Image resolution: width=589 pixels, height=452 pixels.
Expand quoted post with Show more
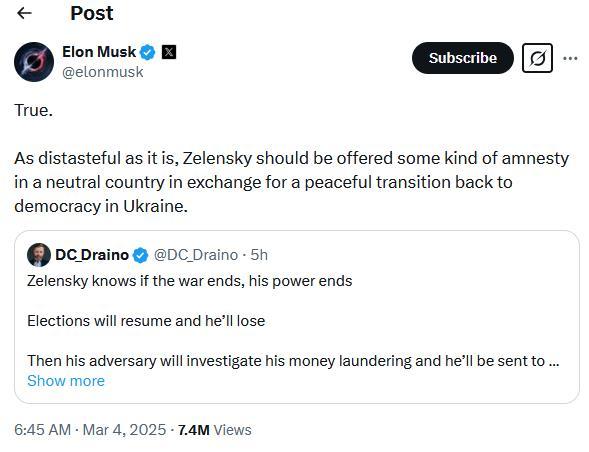[66, 381]
